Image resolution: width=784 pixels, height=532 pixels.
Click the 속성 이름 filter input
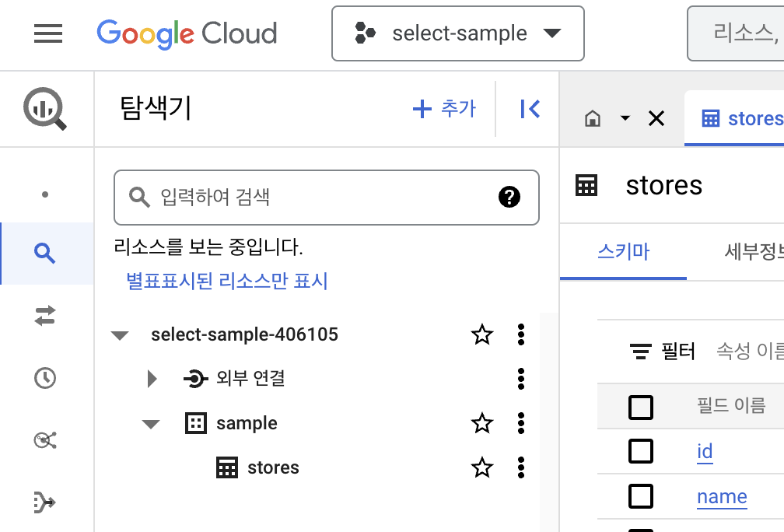pyautogui.click(x=750, y=351)
